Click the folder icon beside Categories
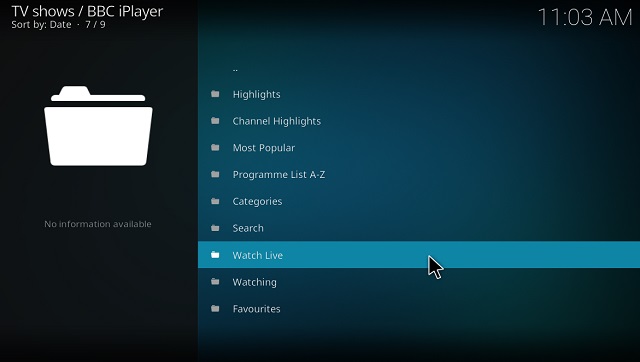The image size is (640, 362). click(215, 201)
